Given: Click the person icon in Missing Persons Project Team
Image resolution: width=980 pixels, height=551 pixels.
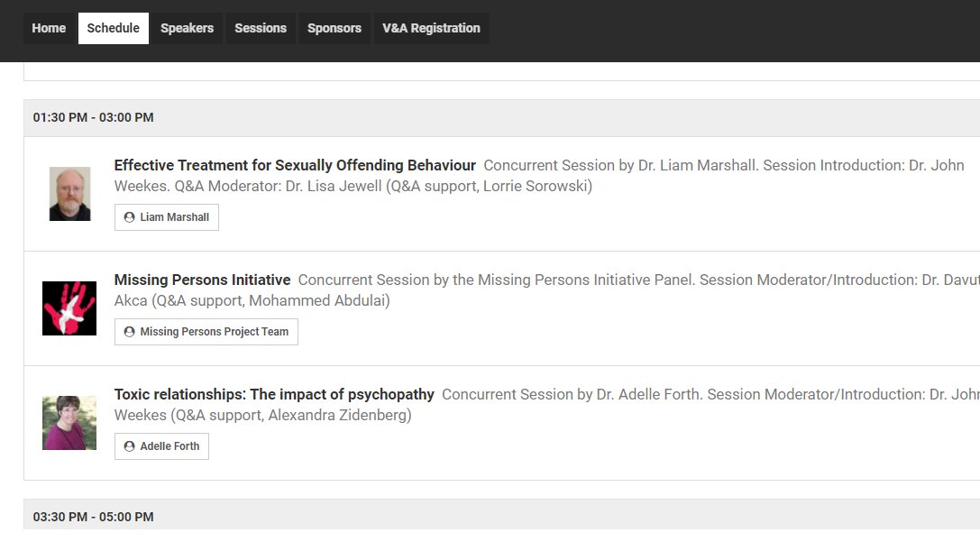Looking at the screenshot, I should tap(130, 332).
